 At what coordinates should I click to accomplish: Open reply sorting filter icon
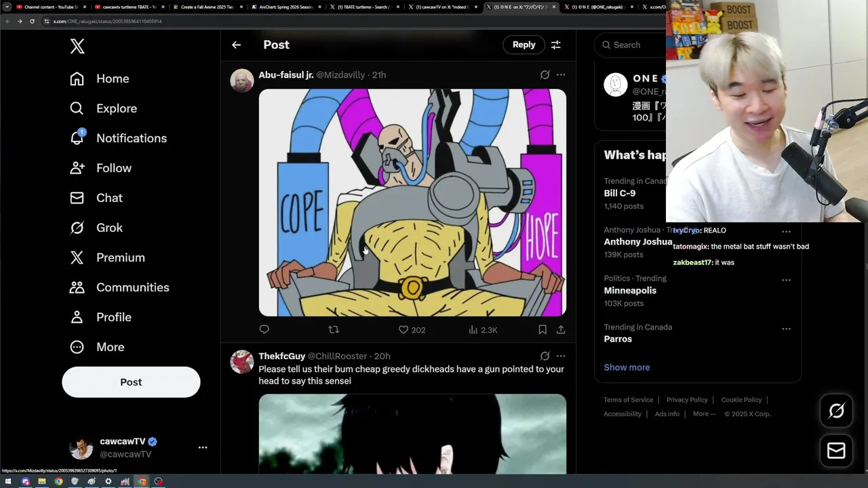tap(555, 45)
